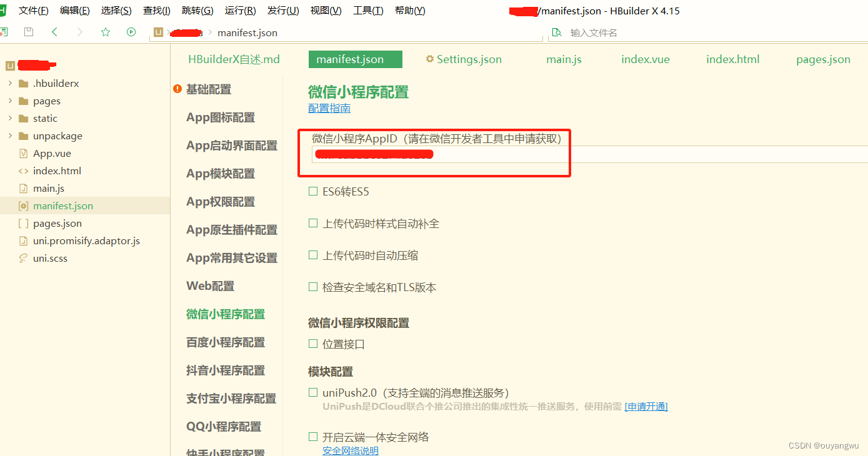Click the uni.scss file icon

pyautogui.click(x=24, y=259)
